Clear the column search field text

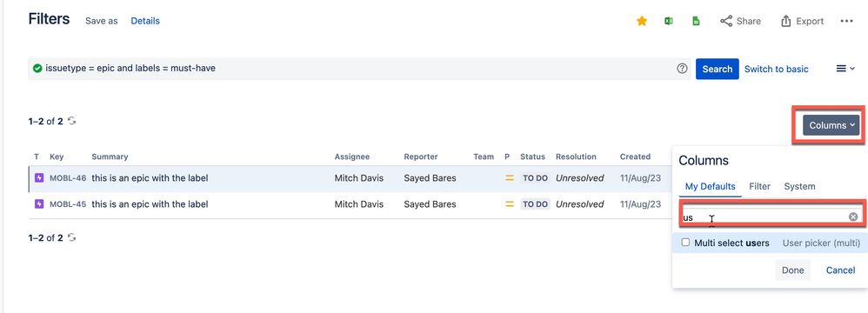point(853,216)
